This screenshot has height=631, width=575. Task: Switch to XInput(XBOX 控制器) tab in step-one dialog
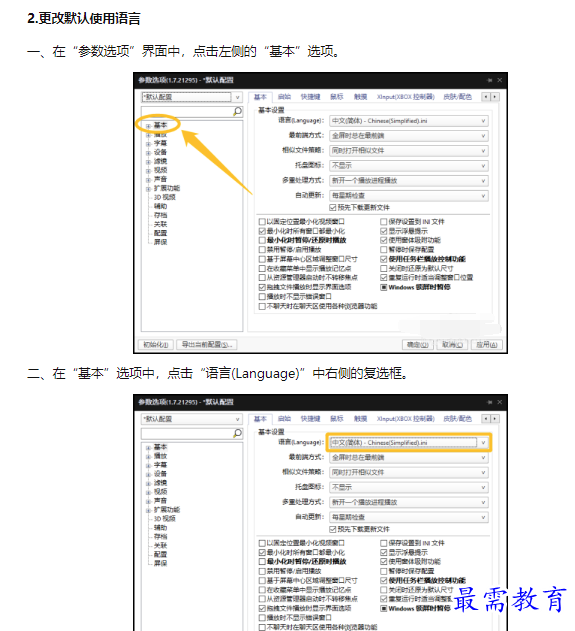406,97
